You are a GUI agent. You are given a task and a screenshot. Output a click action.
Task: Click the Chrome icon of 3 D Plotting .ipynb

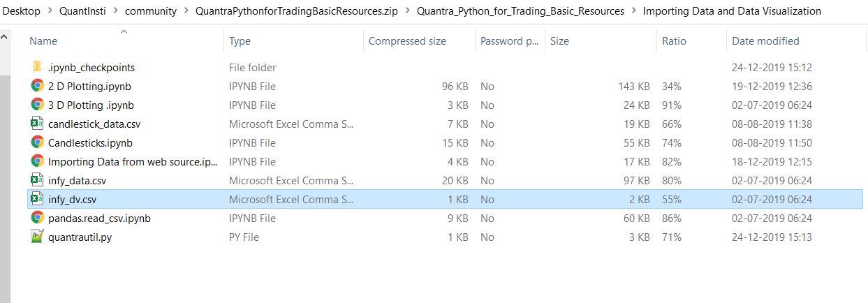click(37, 105)
